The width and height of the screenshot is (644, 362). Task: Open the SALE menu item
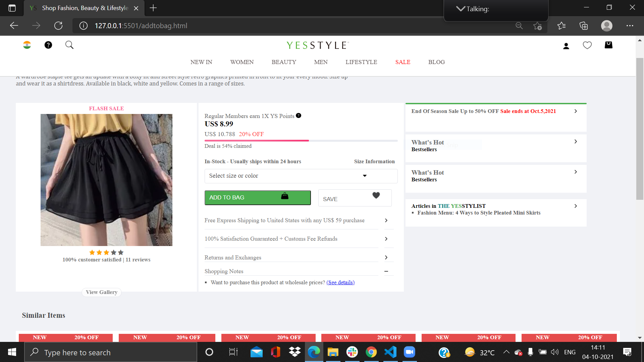tap(402, 62)
